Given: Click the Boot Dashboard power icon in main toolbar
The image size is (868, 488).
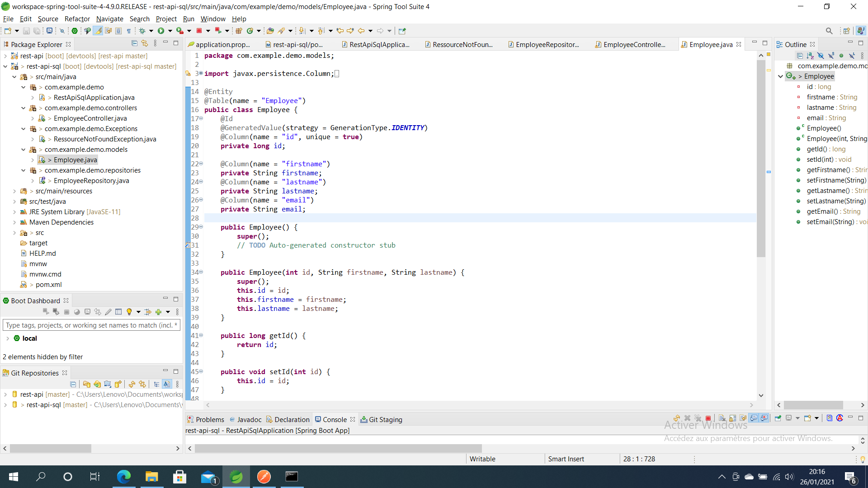Looking at the screenshot, I should (75, 31).
